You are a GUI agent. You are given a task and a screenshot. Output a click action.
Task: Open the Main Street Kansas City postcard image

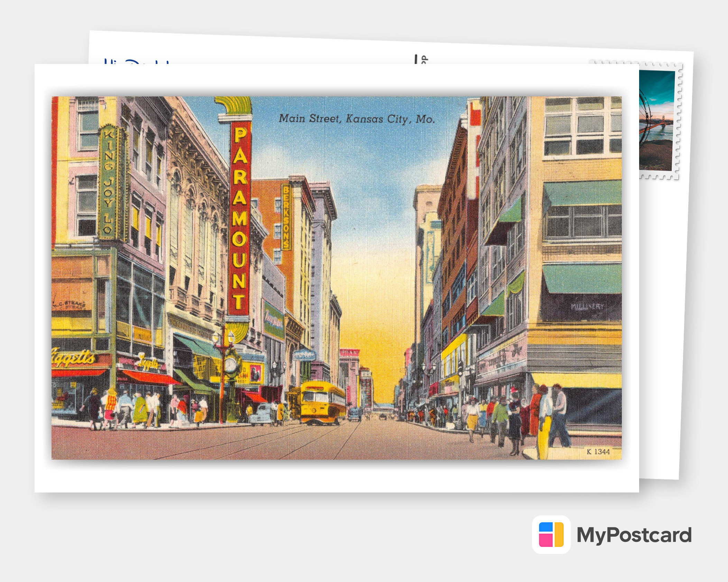pyautogui.click(x=337, y=278)
